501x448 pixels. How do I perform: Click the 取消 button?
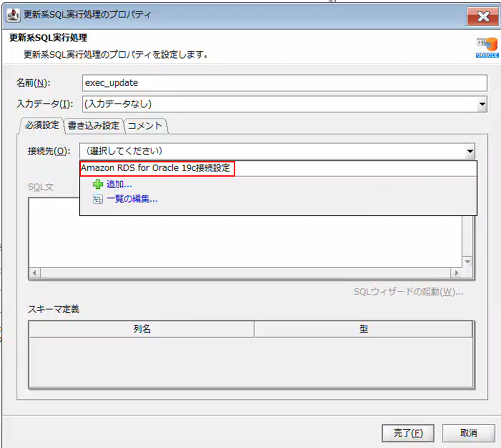point(468,433)
